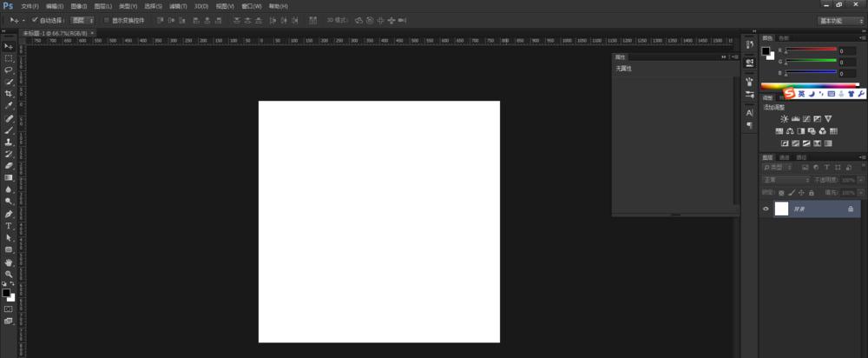Click the G value input field
This screenshot has height=358, width=868.
pyautogui.click(x=847, y=62)
